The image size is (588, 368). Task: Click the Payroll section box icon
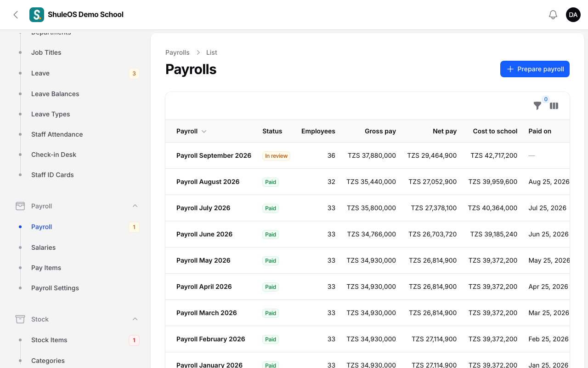(x=20, y=206)
